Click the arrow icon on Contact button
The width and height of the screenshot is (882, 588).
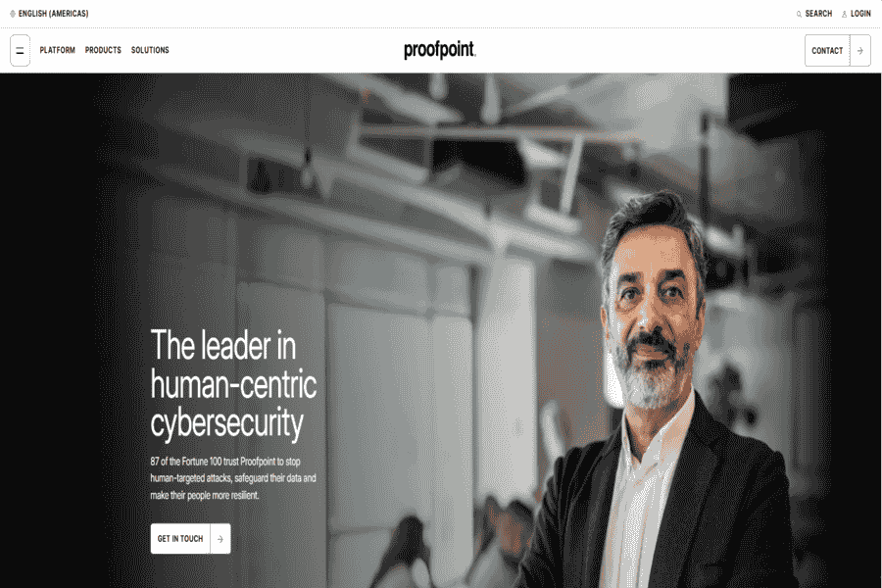[860, 51]
